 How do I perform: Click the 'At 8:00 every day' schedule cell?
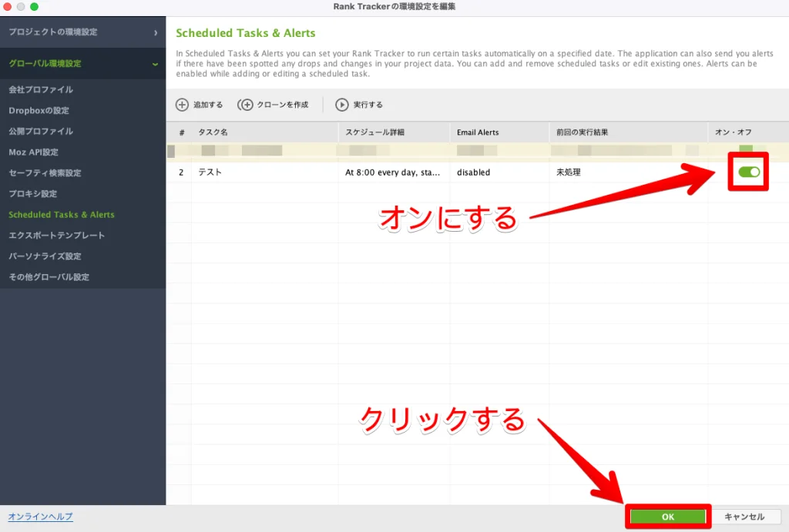click(394, 172)
